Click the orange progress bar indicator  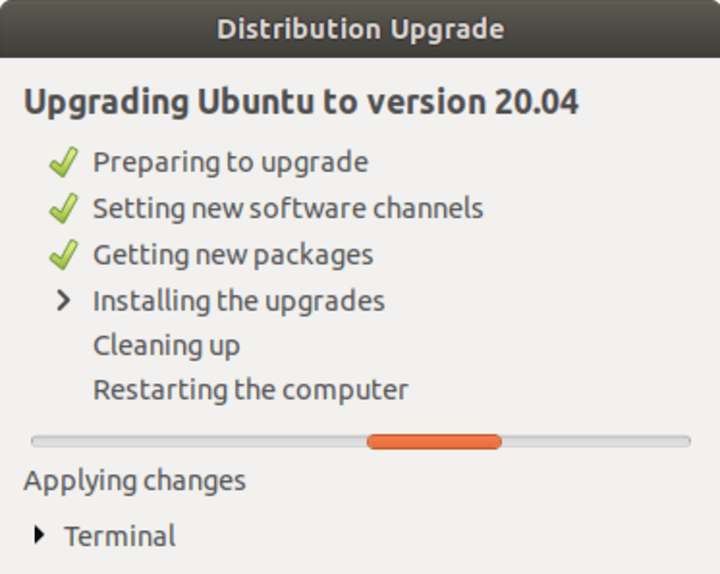pyautogui.click(x=434, y=442)
